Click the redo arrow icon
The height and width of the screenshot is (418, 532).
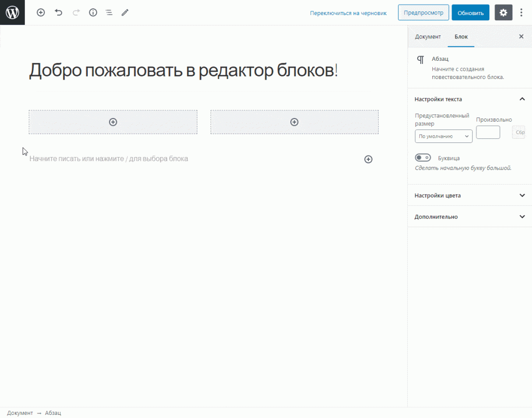tap(75, 12)
